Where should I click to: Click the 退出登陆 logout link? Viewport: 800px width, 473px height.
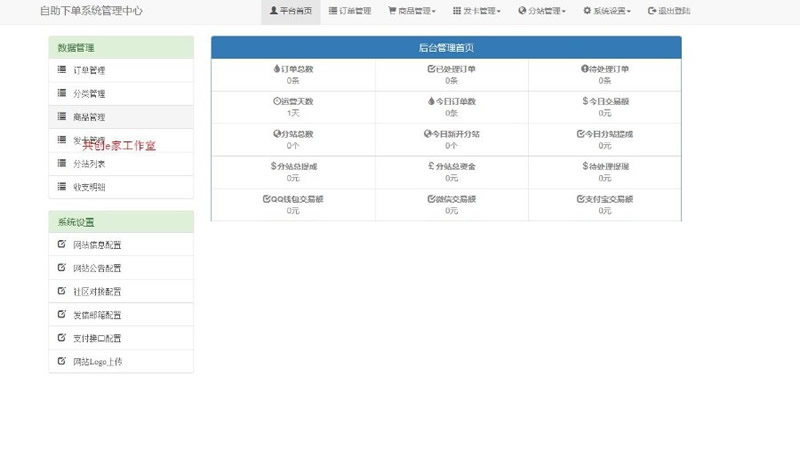(669, 11)
